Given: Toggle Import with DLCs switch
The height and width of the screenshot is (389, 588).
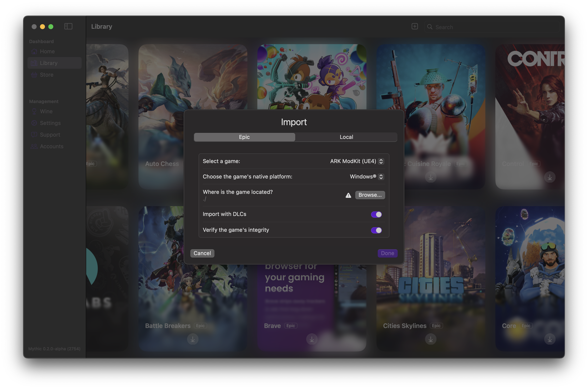Looking at the screenshot, I should pyautogui.click(x=376, y=214).
